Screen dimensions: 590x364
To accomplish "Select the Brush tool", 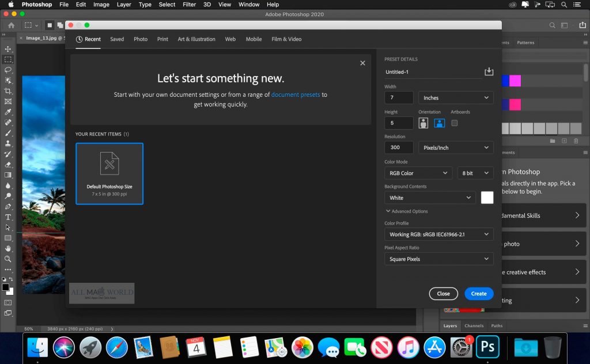I will coord(8,133).
